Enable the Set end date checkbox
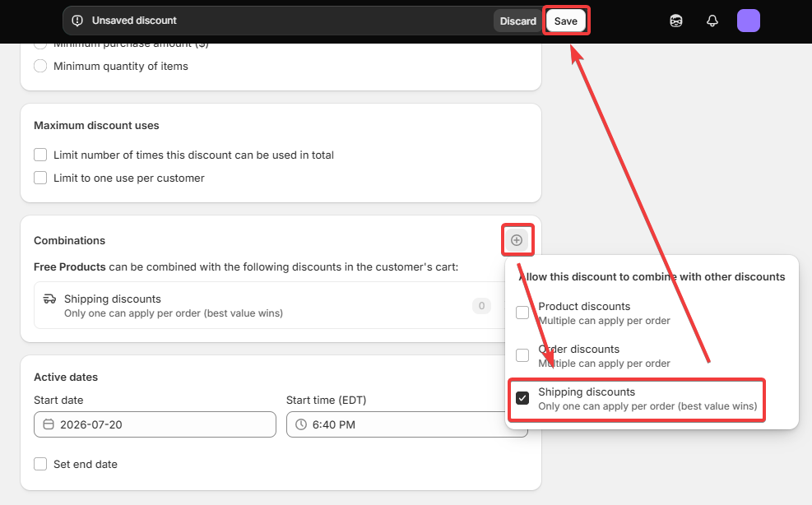This screenshot has height=505, width=812. [40, 464]
